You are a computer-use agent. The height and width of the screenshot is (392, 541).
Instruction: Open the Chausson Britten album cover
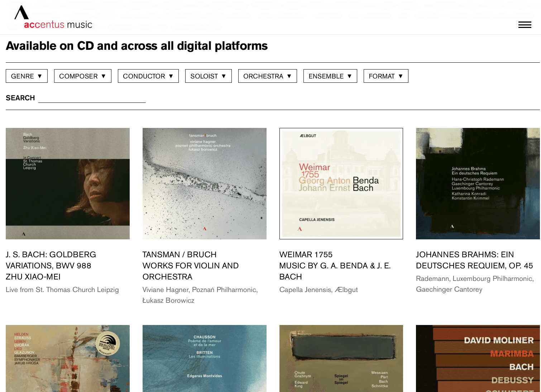tap(205, 358)
